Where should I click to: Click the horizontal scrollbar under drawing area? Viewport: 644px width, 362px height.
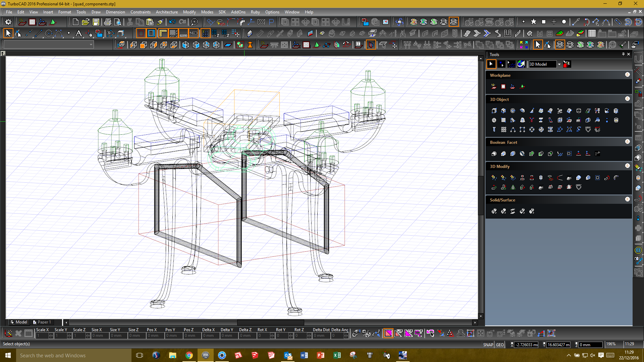click(270, 322)
